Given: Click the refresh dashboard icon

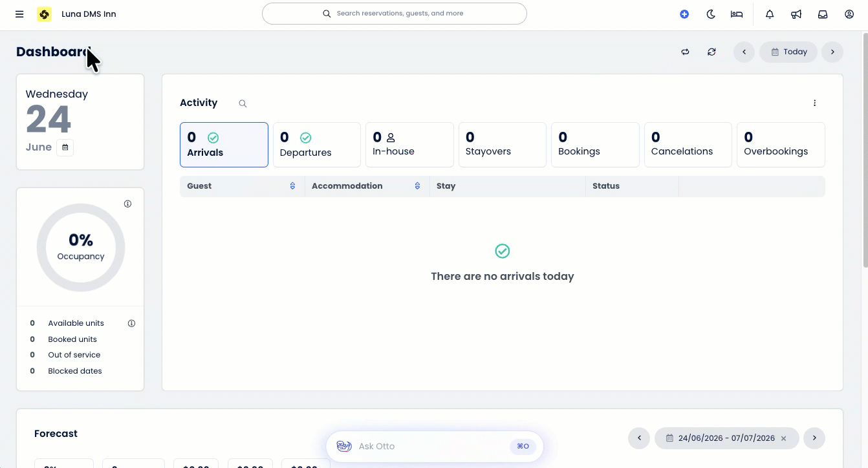Looking at the screenshot, I should click(711, 52).
